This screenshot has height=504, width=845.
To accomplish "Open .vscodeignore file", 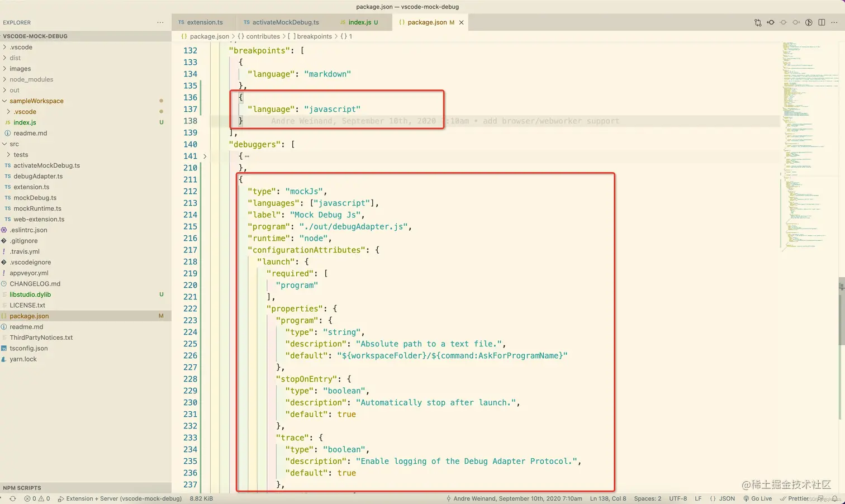I will [86, 262].
